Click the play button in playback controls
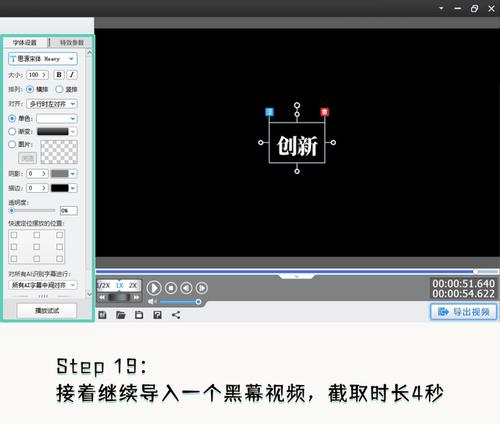500x424 pixels. 154,288
